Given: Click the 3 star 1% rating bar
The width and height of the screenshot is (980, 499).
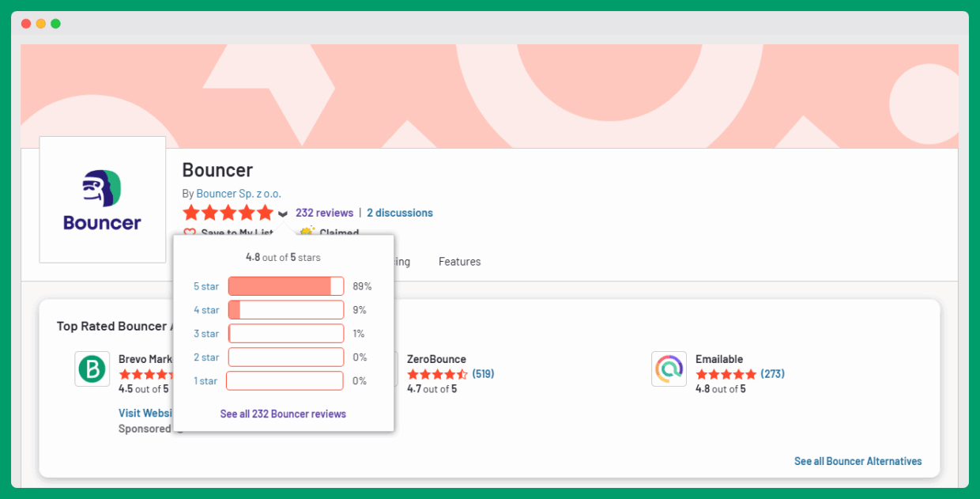Looking at the screenshot, I should click(x=286, y=334).
